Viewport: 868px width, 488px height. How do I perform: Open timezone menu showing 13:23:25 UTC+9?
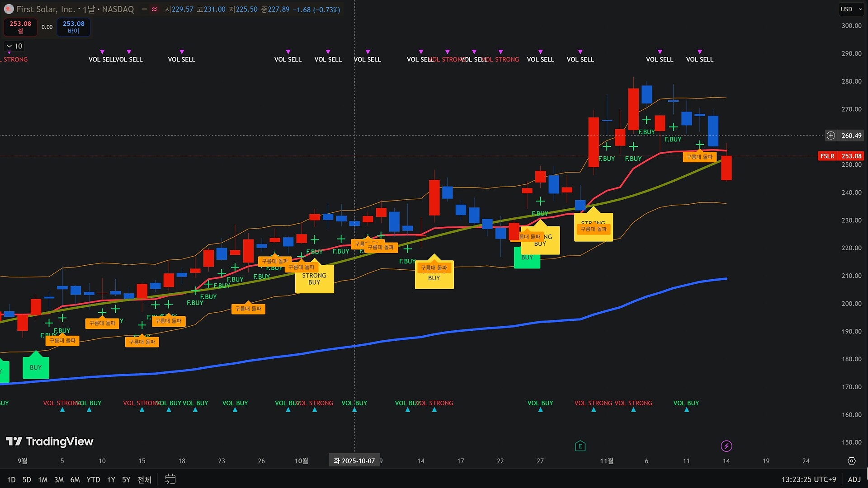pyautogui.click(x=808, y=479)
